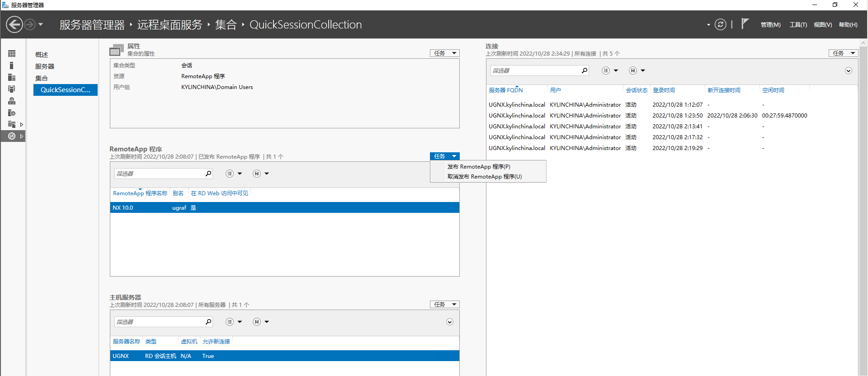
Task: Select the Remote Desktop Services sidebar icon
Action: 12,136
